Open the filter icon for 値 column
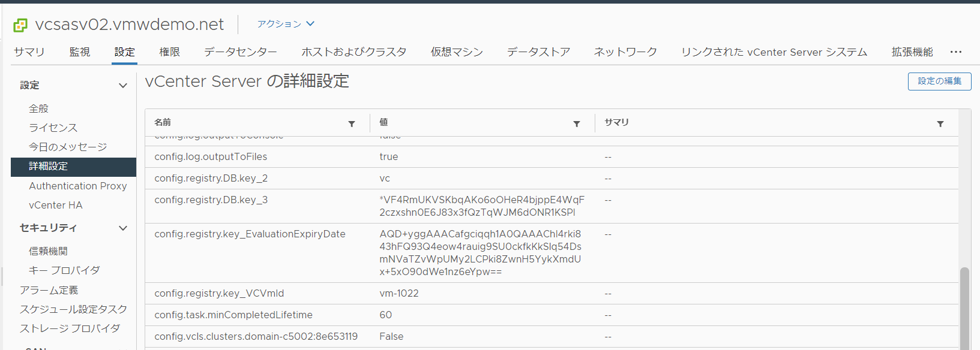Screen dimensions: 980x350 pos(577,123)
